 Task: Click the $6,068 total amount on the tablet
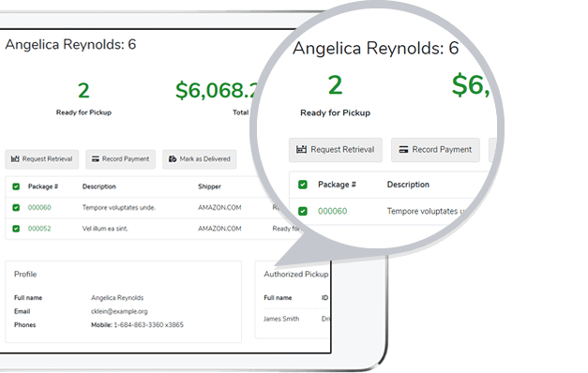point(217,91)
